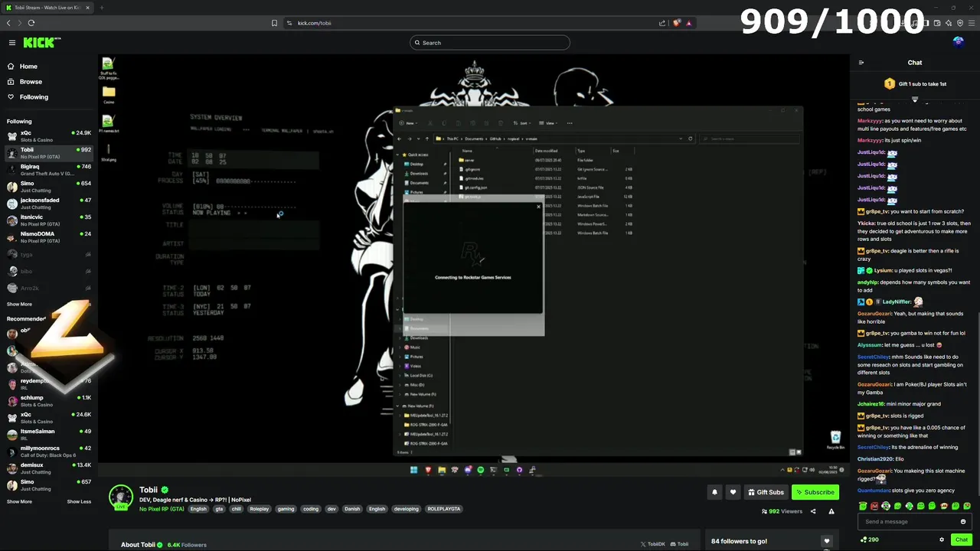
Task: Open a new browser tab
Action: pos(101,8)
